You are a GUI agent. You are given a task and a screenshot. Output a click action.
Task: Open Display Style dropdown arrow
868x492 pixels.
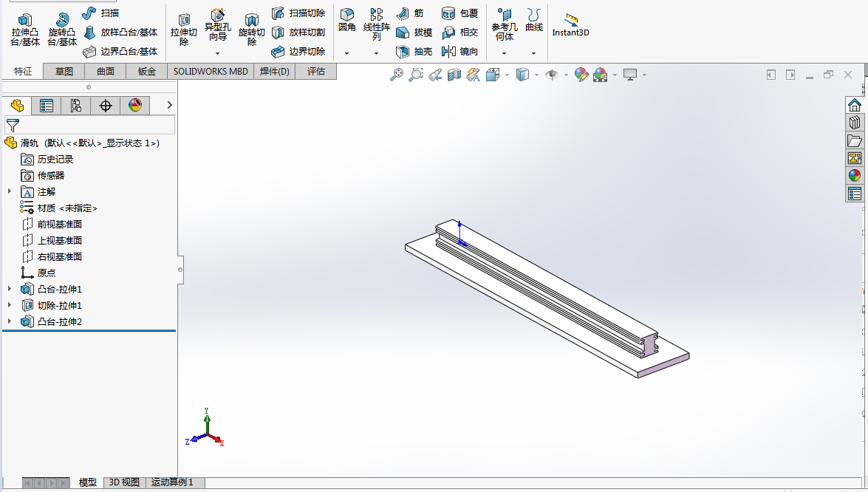pyautogui.click(x=537, y=75)
